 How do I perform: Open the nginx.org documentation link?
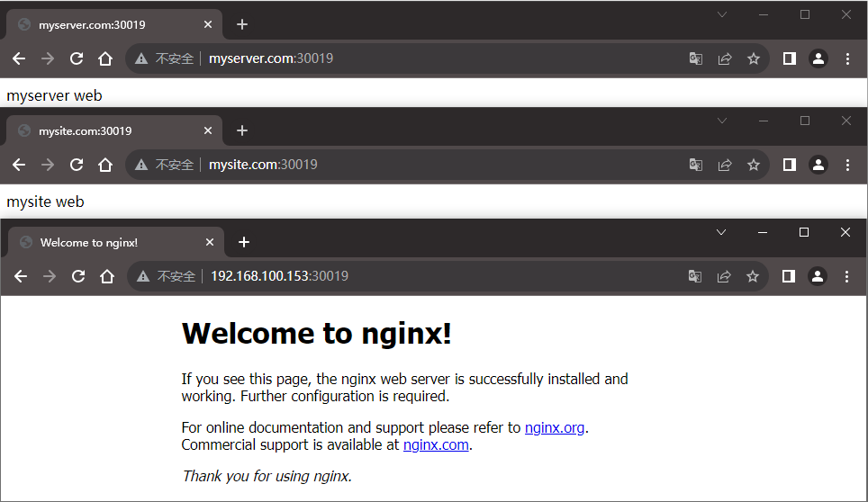554,428
